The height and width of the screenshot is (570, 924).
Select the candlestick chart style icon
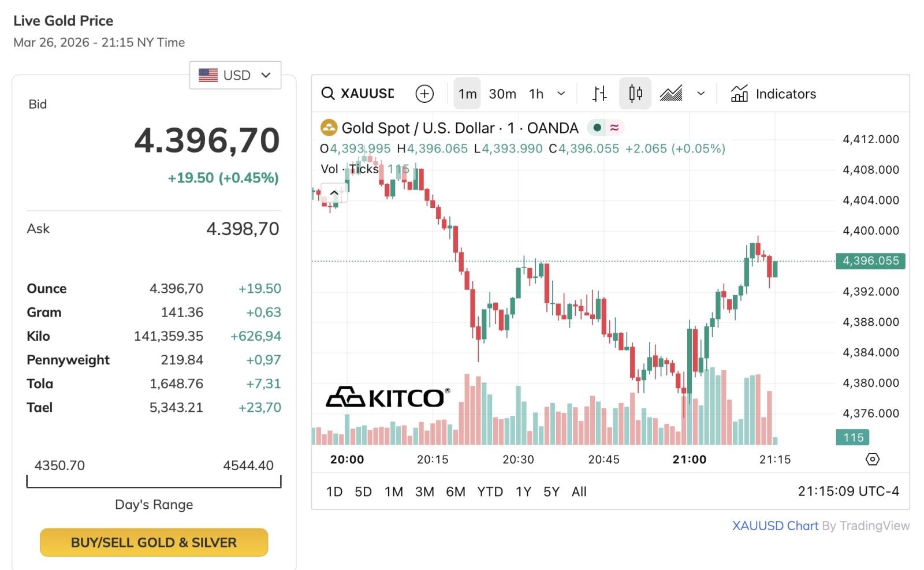[x=635, y=94]
